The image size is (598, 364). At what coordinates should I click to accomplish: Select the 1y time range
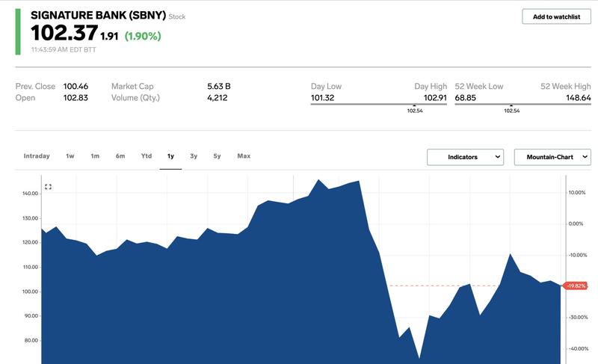click(x=170, y=156)
